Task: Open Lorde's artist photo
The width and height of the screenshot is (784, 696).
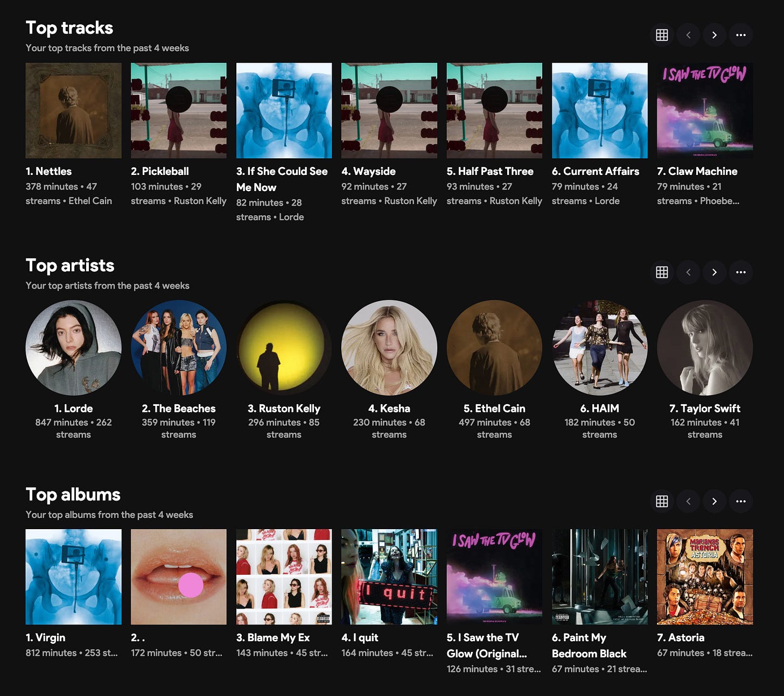Action: [74, 348]
